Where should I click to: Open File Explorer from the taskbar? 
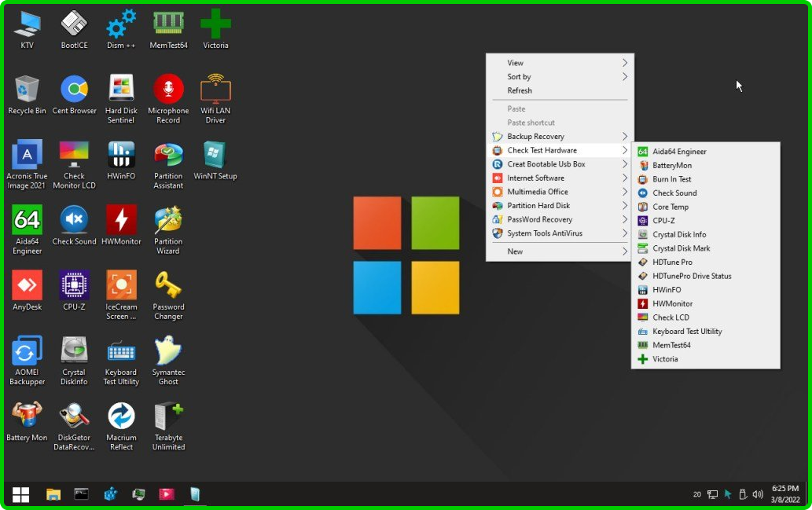53,494
